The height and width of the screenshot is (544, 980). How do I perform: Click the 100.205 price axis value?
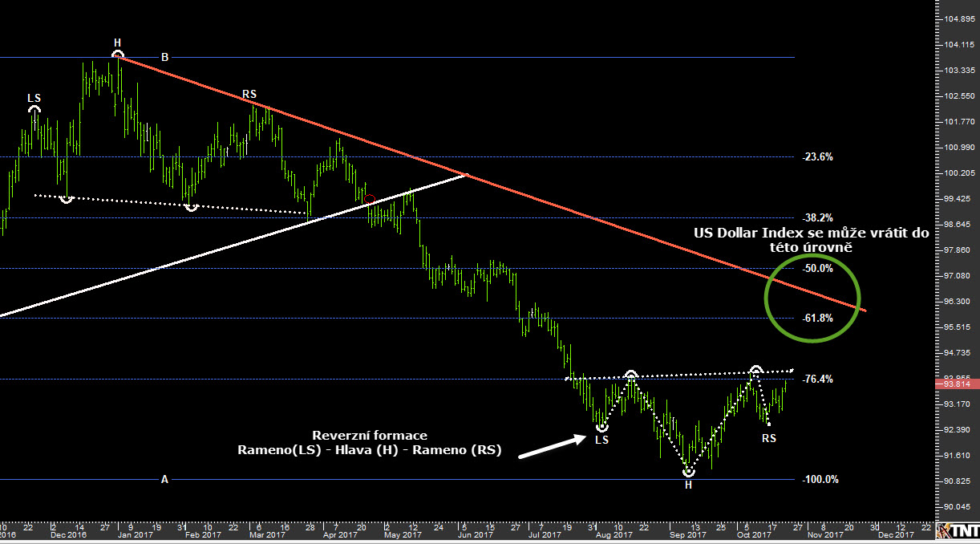coord(959,173)
